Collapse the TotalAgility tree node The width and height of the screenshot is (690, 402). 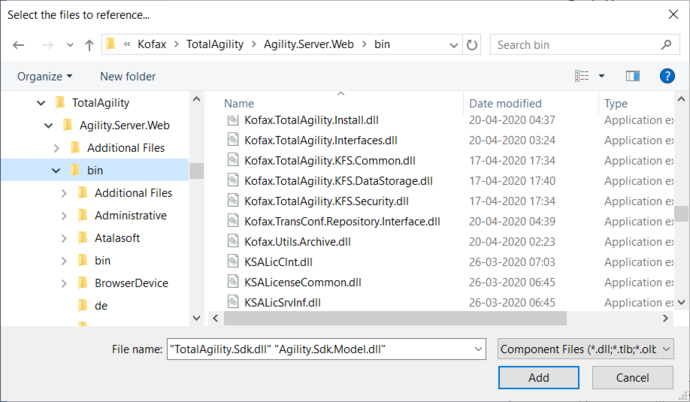(x=41, y=102)
